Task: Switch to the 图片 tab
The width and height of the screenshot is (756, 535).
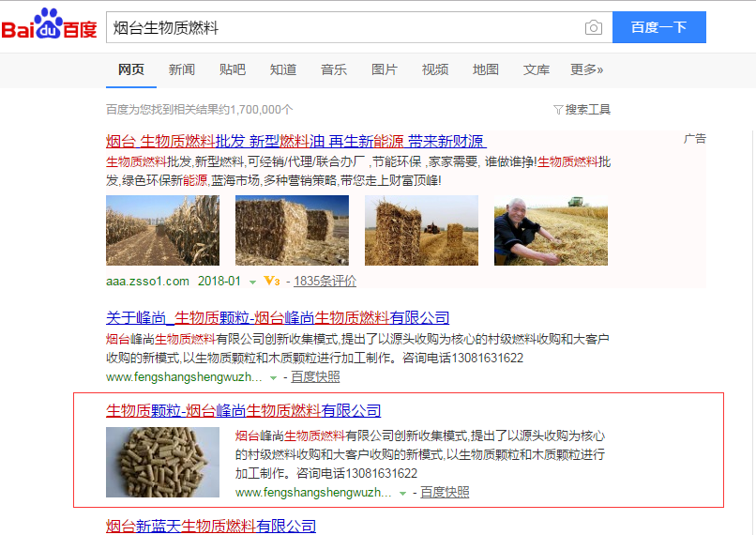Action: (385, 69)
